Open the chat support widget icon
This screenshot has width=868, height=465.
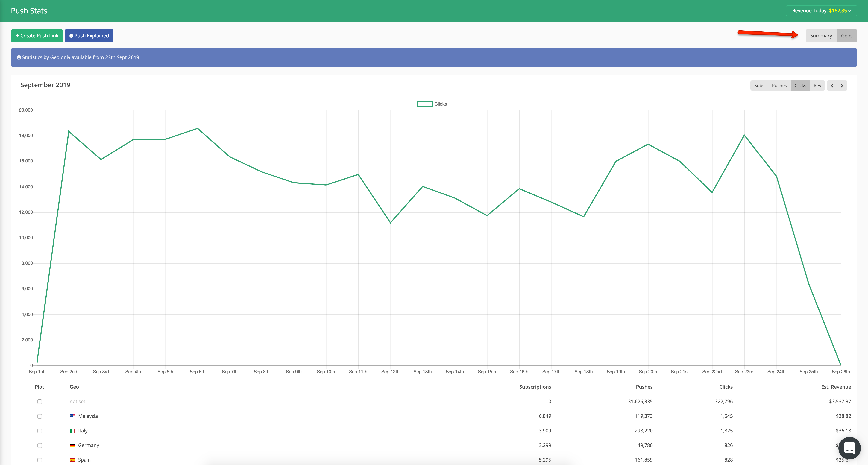(x=849, y=448)
